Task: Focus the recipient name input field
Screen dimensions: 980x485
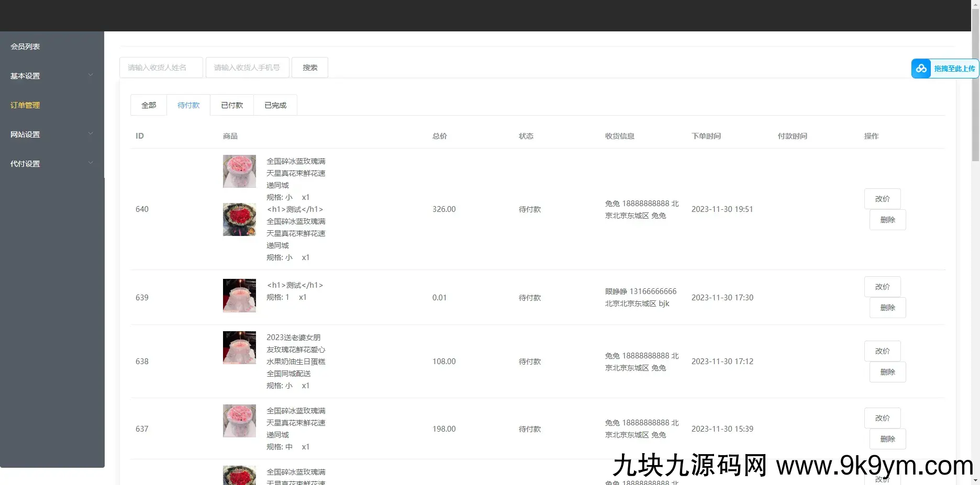Action: tap(161, 67)
